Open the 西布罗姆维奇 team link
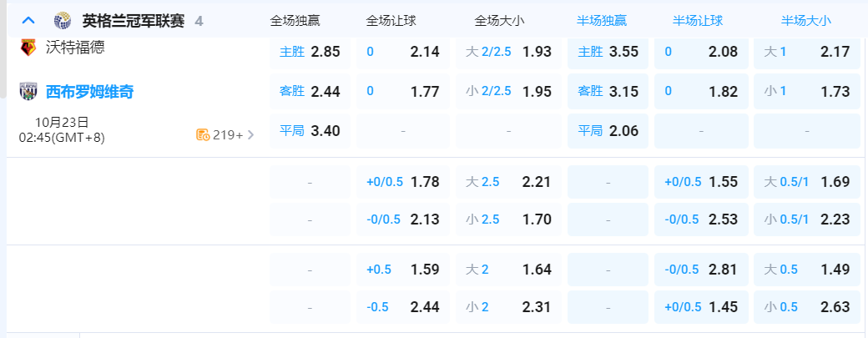Viewport: 868px width, 338px height. coord(89,92)
